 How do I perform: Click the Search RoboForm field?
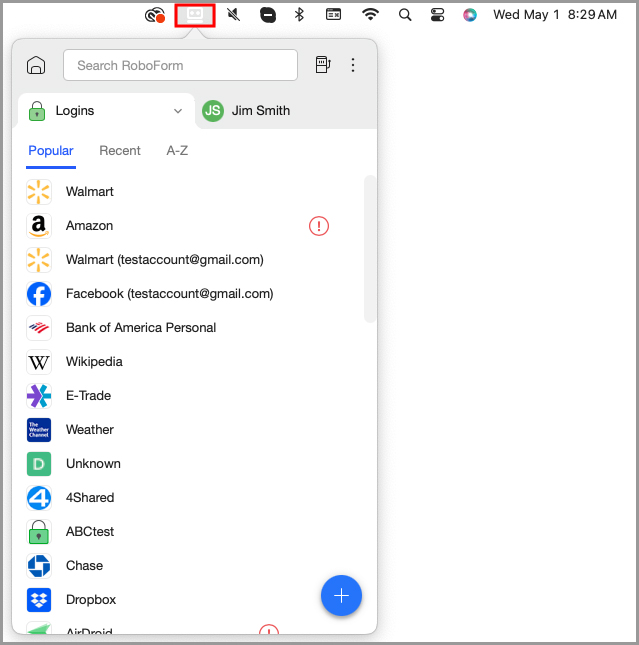180,65
